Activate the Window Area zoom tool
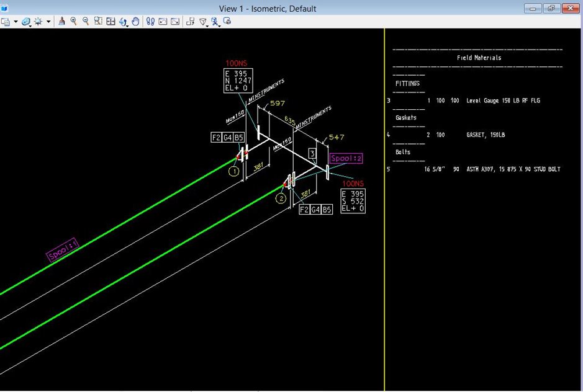583x392 pixels. tap(98, 21)
